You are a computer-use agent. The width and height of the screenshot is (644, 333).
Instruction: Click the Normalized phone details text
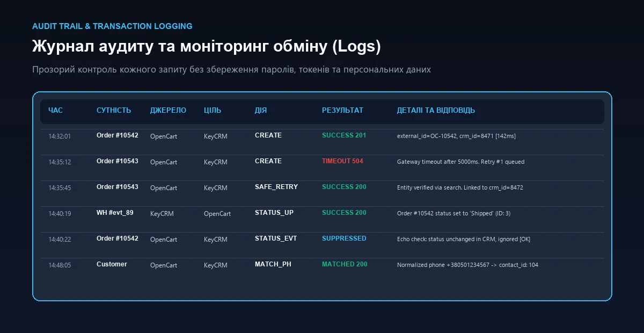click(467, 265)
